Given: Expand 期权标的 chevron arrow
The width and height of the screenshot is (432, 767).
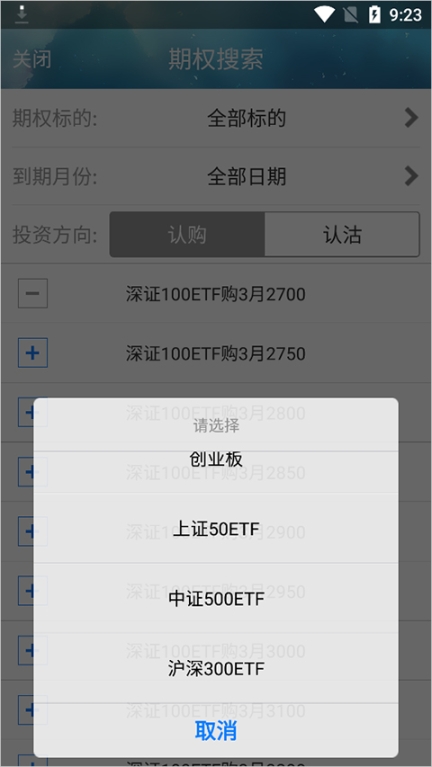Looking at the screenshot, I should tap(411, 118).
